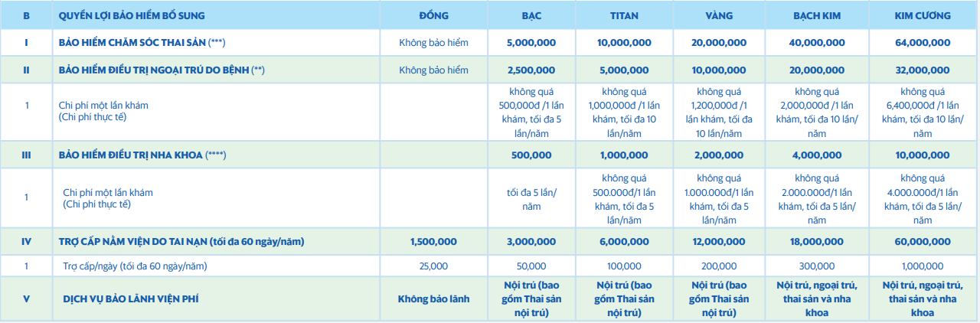Select BẢO HIỂM ĐIỀU TRỊ NHA KHOA row title
The image size is (980, 323).
tap(143, 155)
